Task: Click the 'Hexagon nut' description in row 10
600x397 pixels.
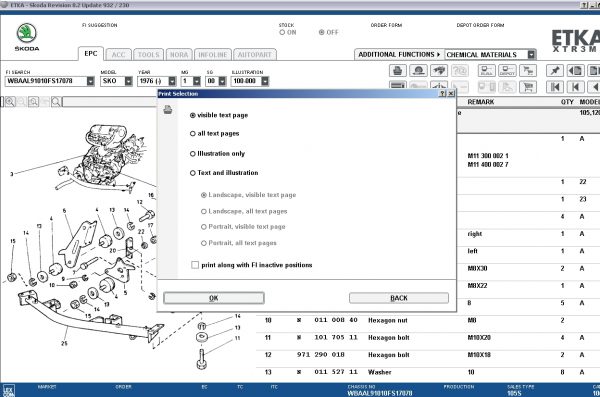Action: 388,320
